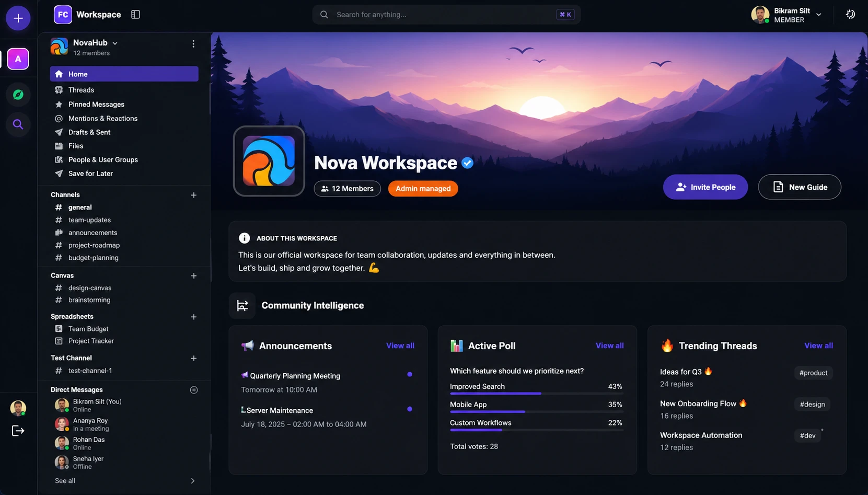Open the NovaHub three-dot menu
The width and height of the screenshot is (868, 495).
pyautogui.click(x=193, y=44)
